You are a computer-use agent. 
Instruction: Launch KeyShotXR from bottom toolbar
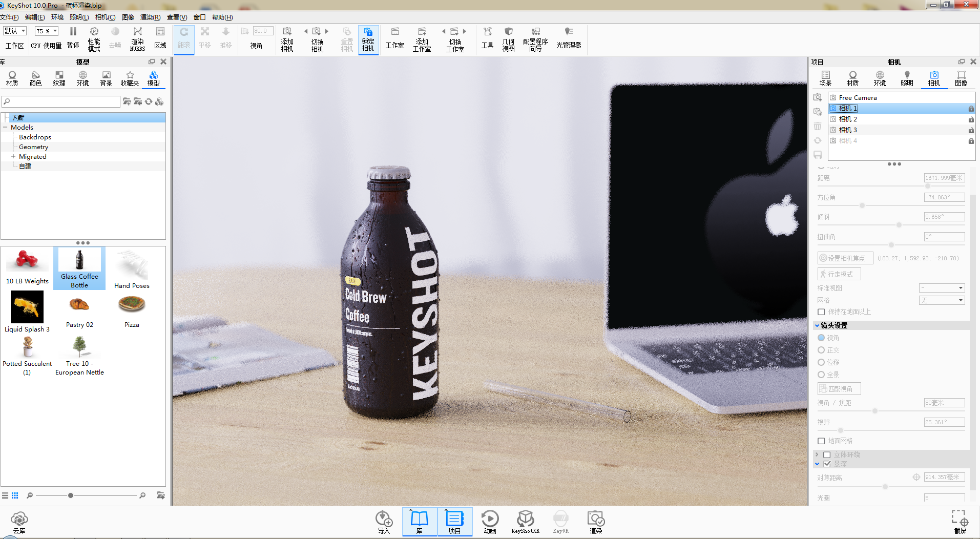[525, 522]
